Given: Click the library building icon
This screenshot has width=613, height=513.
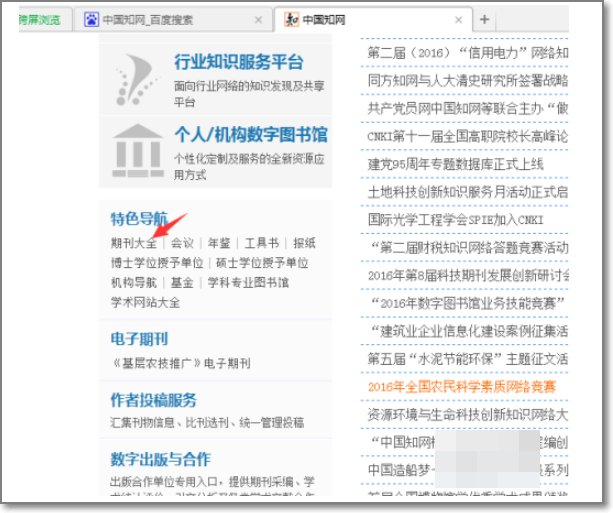Looking at the screenshot, I should [x=137, y=151].
